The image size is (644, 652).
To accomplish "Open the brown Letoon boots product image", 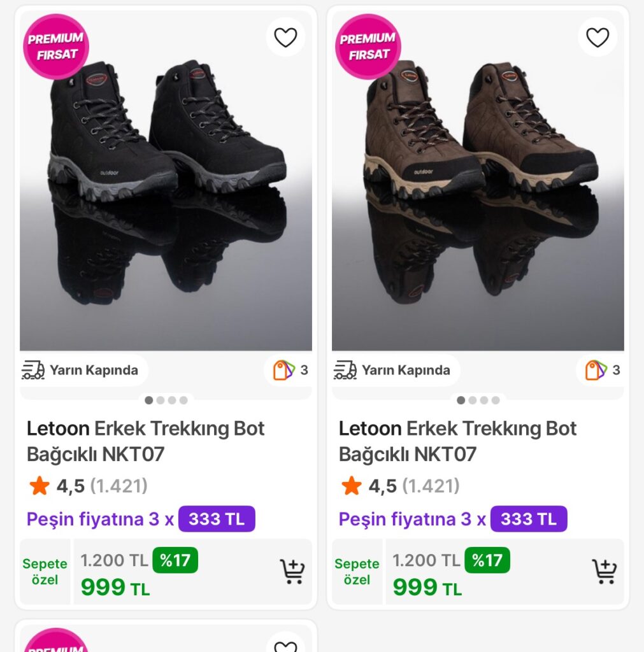I will click(x=478, y=191).
